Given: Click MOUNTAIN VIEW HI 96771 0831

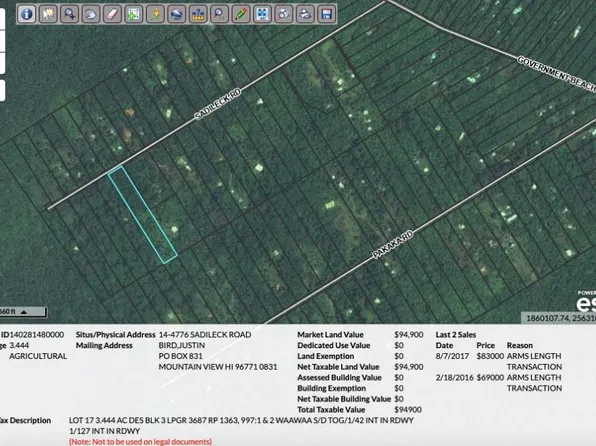Looking at the screenshot, I should click(x=218, y=367).
